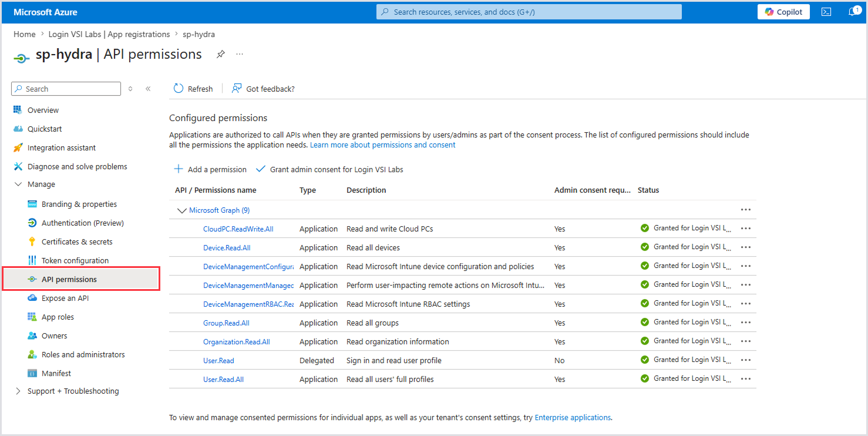Click the Microsoft Azure portal logo text

click(x=45, y=12)
